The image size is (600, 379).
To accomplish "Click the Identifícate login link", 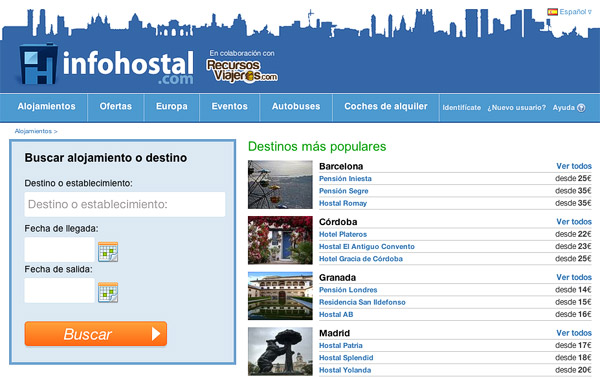I will 461,108.
